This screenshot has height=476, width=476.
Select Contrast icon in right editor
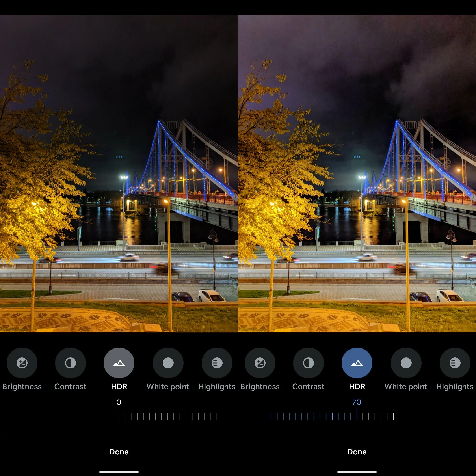click(x=308, y=363)
